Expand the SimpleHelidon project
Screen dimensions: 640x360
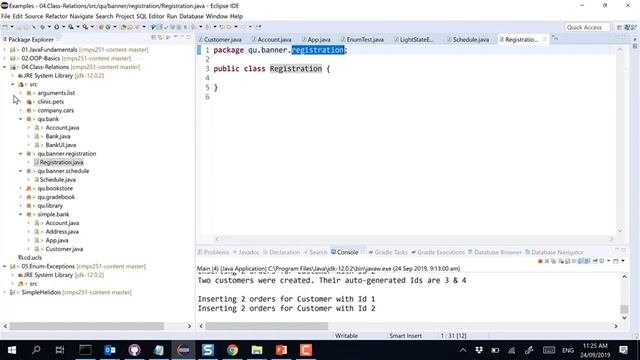(x=5, y=292)
